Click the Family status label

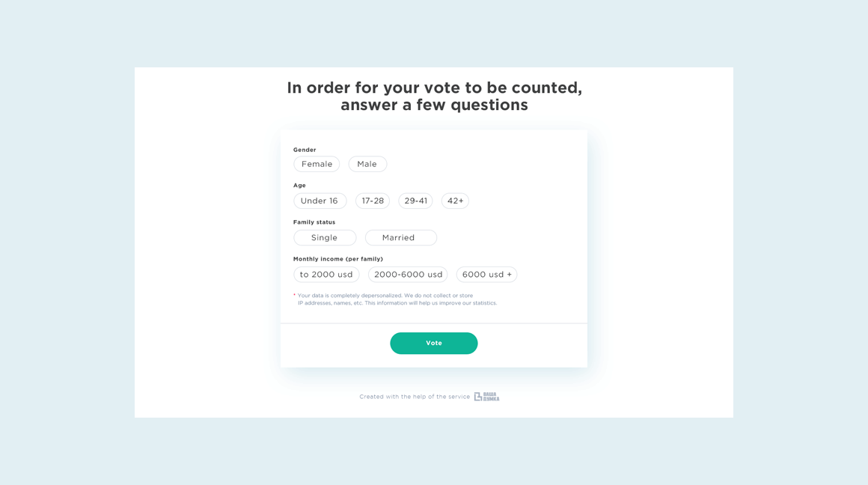point(314,222)
